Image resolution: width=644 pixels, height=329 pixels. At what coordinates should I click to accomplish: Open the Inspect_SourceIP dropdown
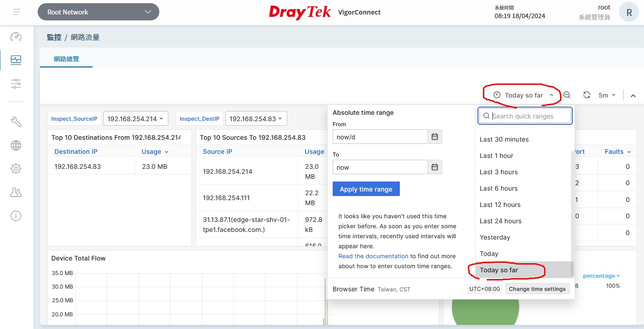(x=136, y=119)
